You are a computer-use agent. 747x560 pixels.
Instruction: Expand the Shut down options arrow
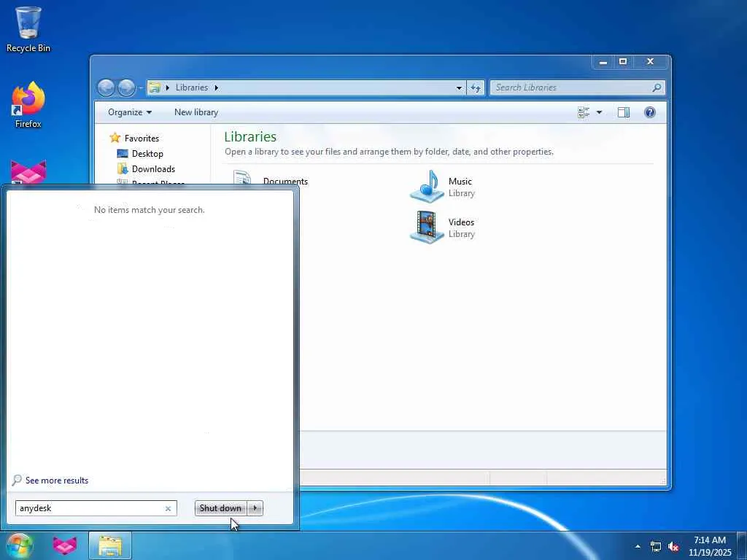(255, 508)
